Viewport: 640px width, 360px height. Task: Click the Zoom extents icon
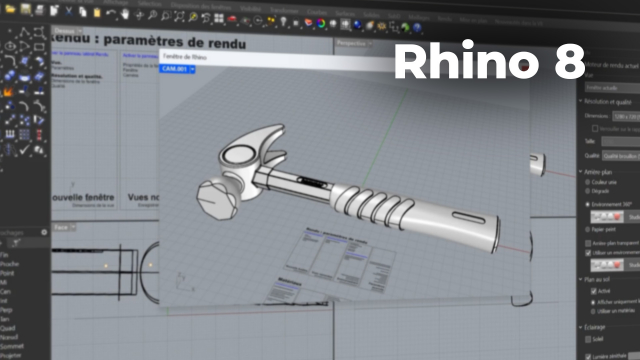point(179,17)
